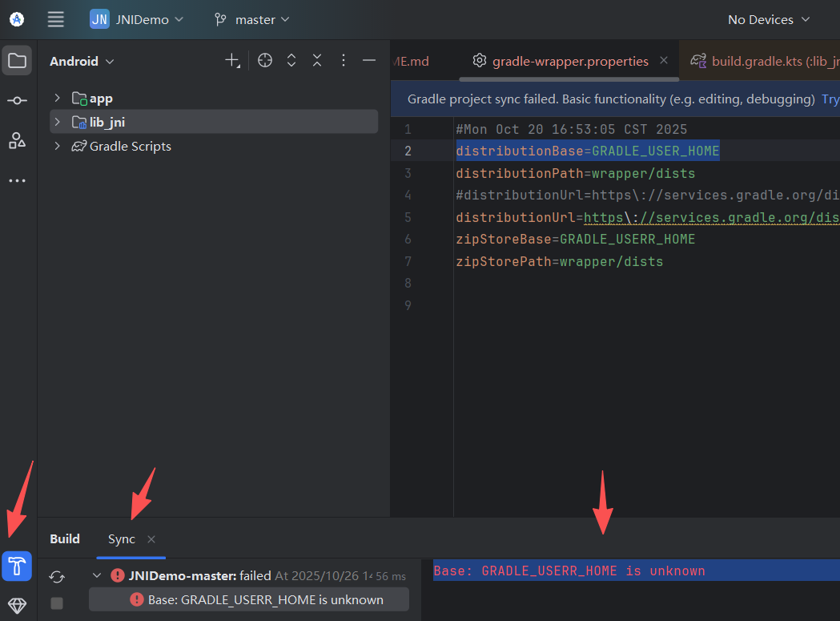Image resolution: width=840 pixels, height=621 pixels.
Task: Open the master branch dropdown
Action: coord(251,19)
